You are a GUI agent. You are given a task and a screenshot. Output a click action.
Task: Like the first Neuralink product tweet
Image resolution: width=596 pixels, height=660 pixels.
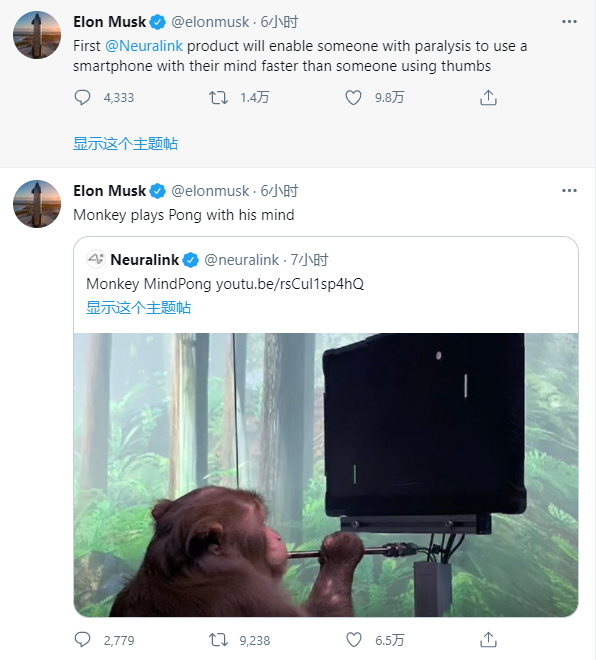coord(353,98)
